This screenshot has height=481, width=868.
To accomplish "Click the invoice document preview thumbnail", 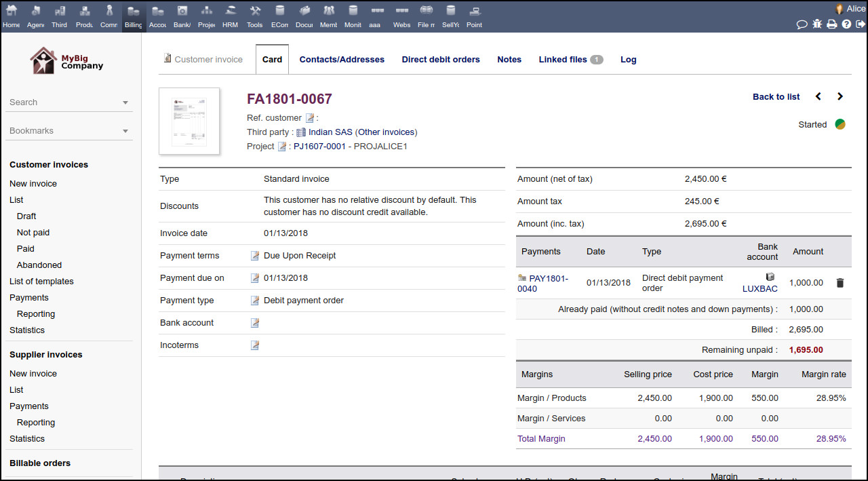I will tap(189, 121).
